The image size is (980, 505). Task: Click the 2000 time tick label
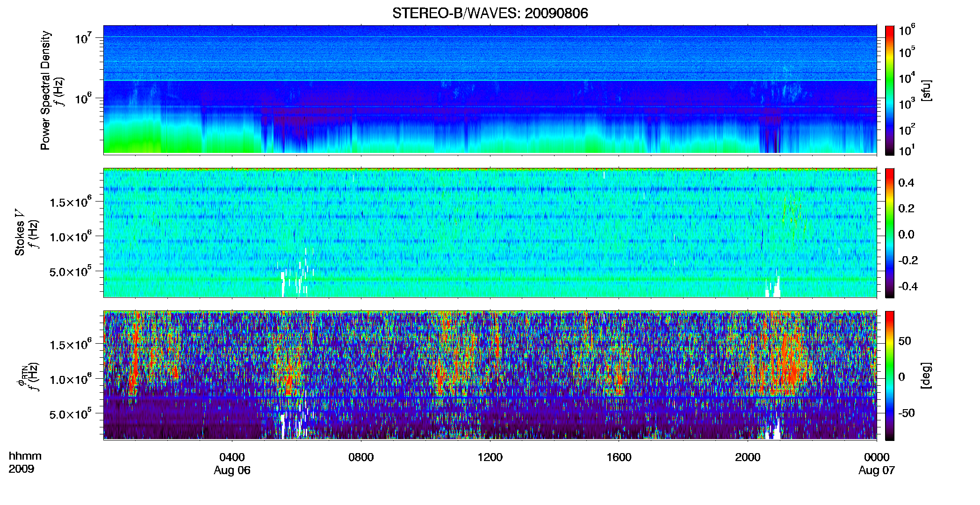coord(748,457)
